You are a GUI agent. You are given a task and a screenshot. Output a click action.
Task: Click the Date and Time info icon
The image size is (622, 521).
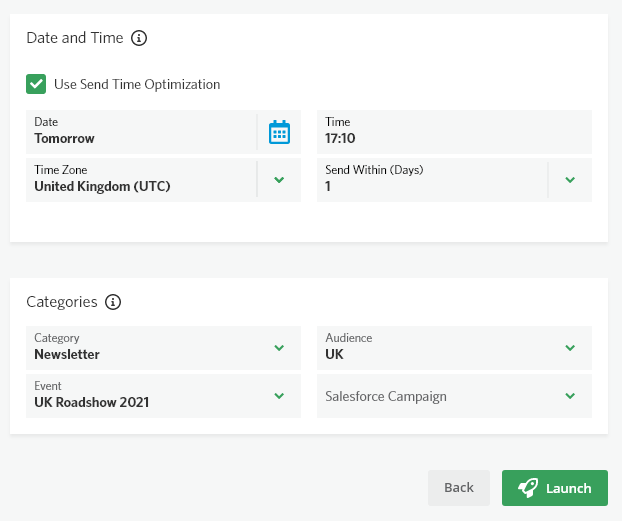pyautogui.click(x=139, y=38)
